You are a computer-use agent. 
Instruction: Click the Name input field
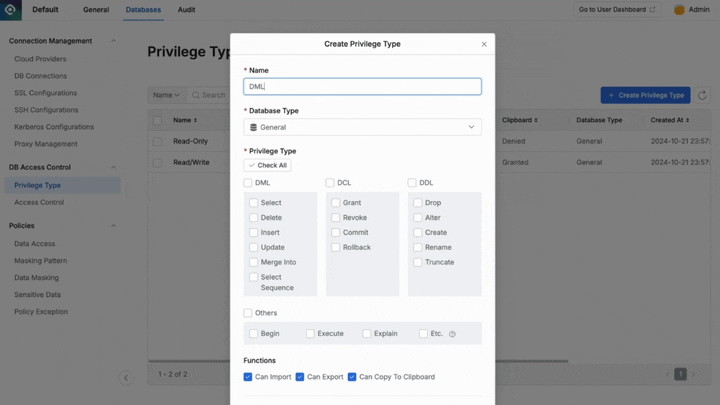(x=362, y=86)
